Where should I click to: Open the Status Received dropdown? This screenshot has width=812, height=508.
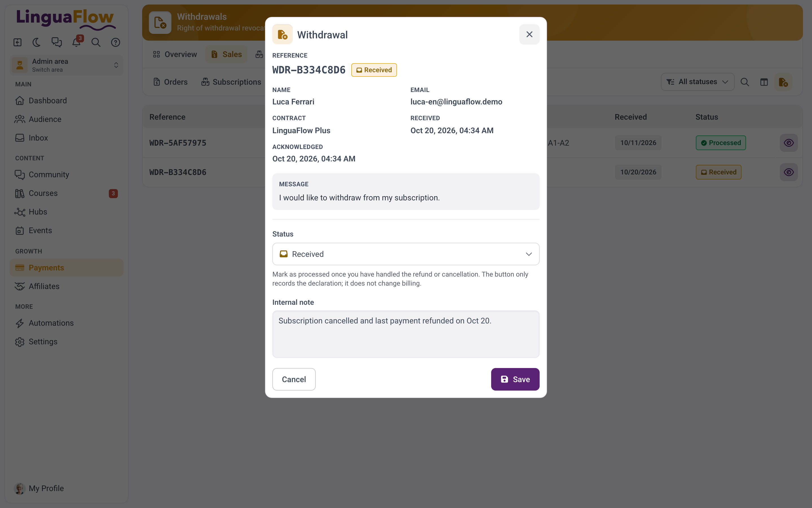click(406, 254)
